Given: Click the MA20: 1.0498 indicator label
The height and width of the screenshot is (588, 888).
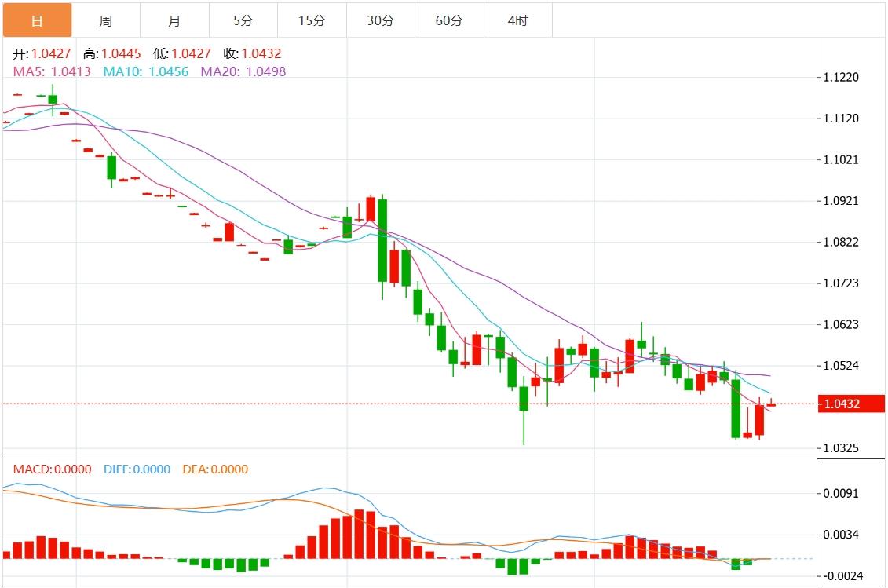Looking at the screenshot, I should tap(243, 71).
